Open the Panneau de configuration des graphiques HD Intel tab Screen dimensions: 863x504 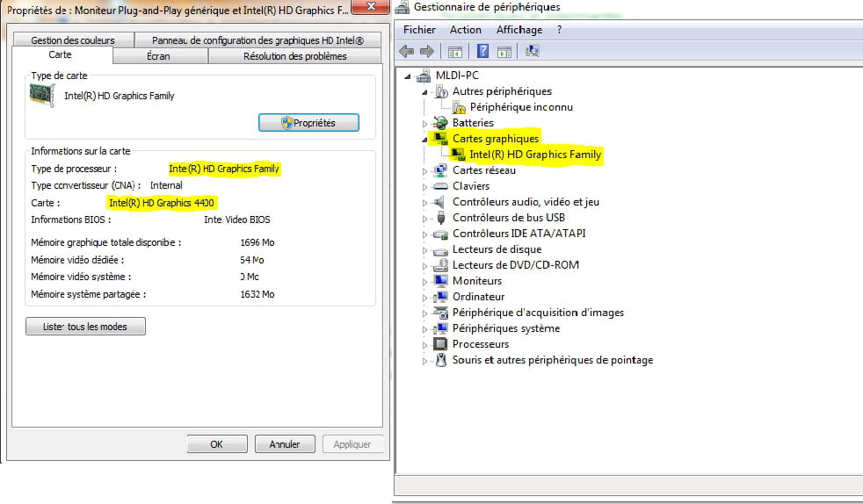[257, 40]
